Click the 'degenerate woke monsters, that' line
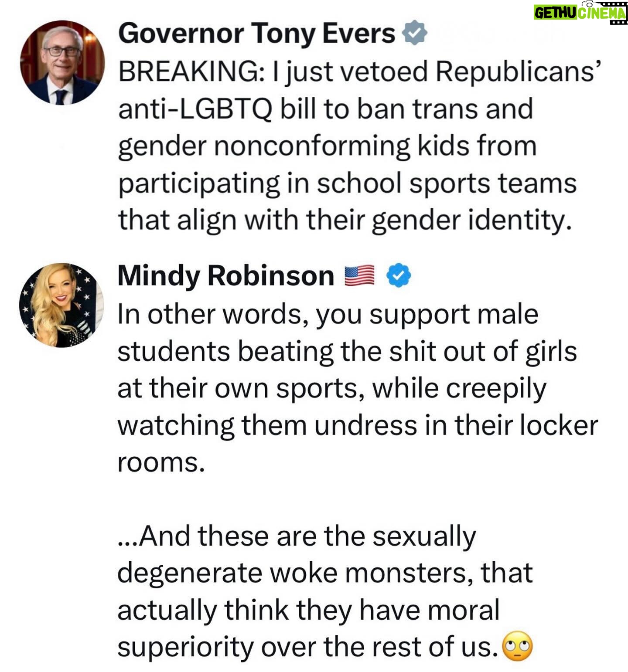The width and height of the screenshot is (628, 672). 325,573
